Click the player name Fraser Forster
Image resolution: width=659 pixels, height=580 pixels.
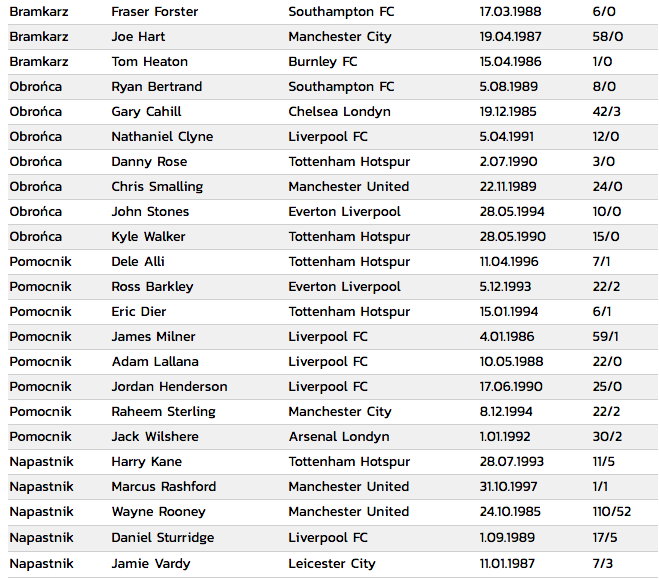[154, 11]
